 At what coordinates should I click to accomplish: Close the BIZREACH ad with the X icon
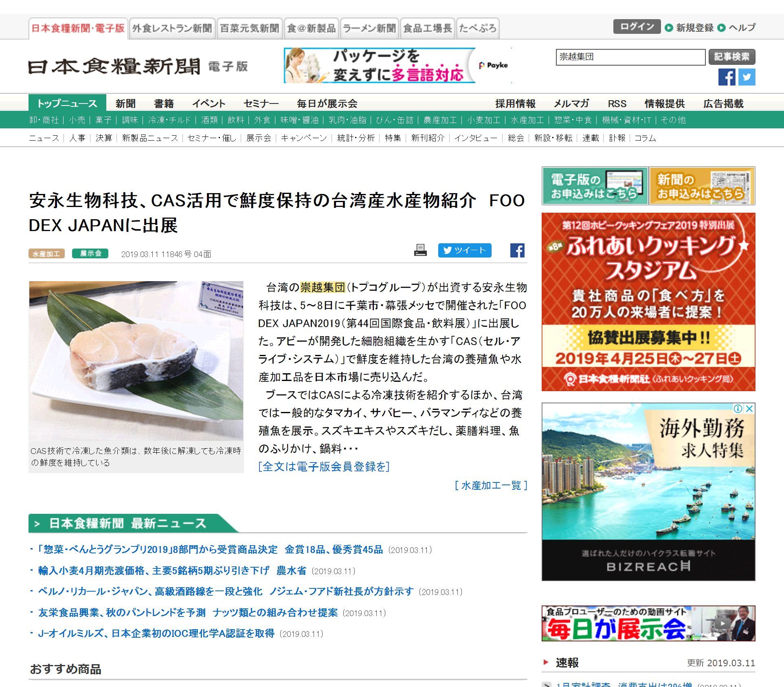point(749,408)
